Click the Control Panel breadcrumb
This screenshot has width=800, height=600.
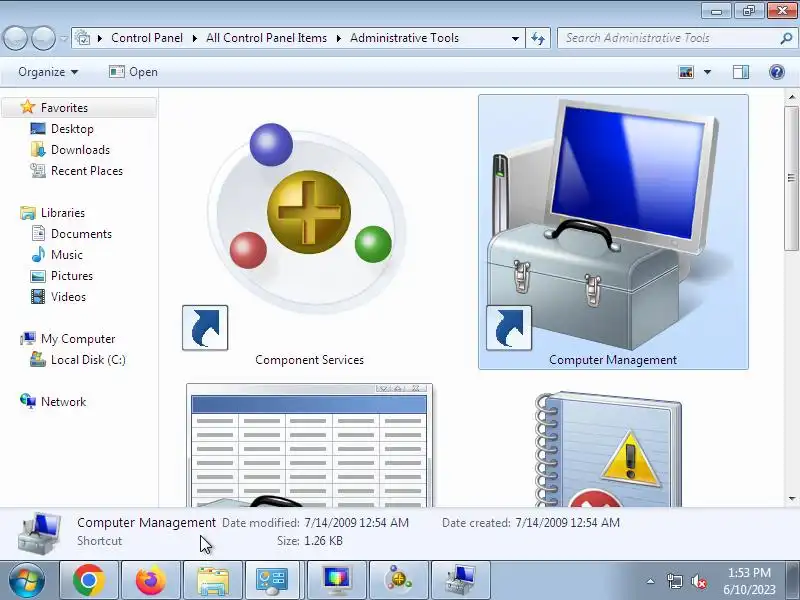(147, 38)
